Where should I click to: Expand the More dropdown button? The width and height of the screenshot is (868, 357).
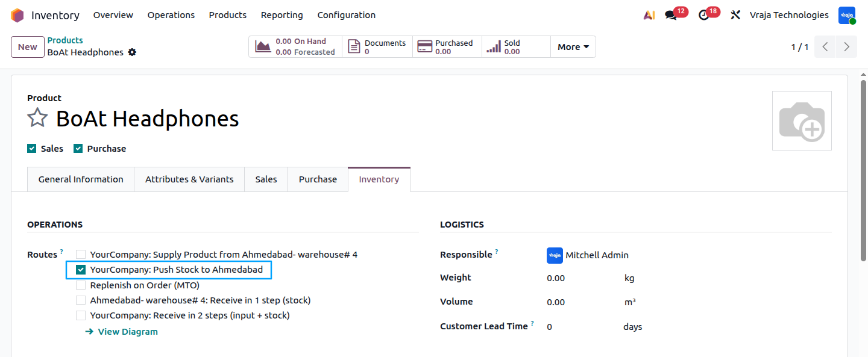[573, 46]
